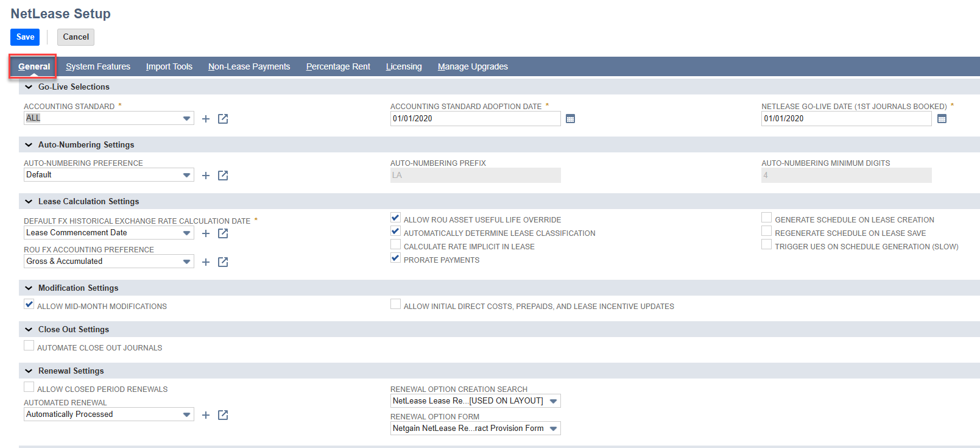Enable Regenerate Schedule on Lease Save

click(766, 231)
